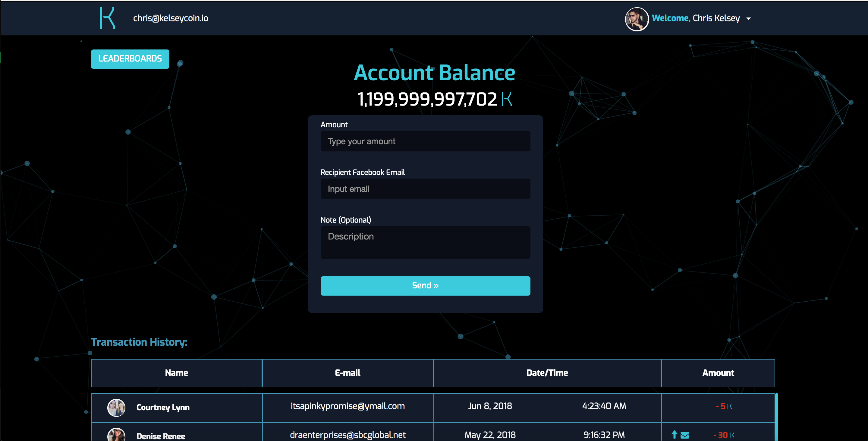Click chris@kelseycoin.io in the header
The height and width of the screenshot is (441, 868).
click(x=171, y=18)
